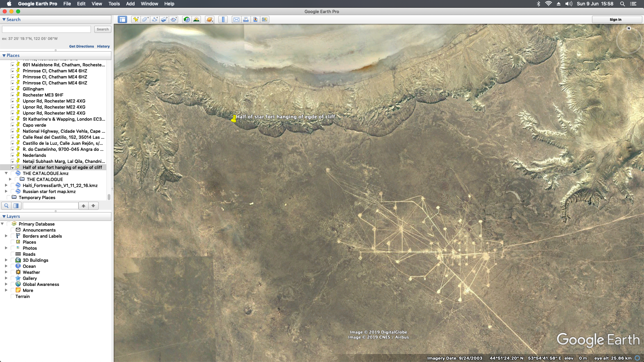Screen dimensions: 644x362
Task: Select the Add Polygon tool
Action: click(x=145, y=19)
